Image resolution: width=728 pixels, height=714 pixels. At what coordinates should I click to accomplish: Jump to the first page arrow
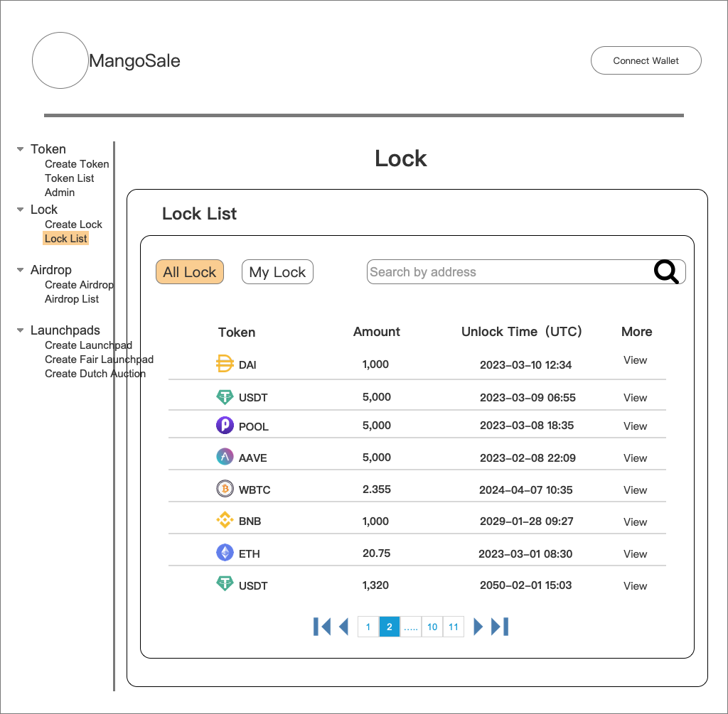[322, 627]
